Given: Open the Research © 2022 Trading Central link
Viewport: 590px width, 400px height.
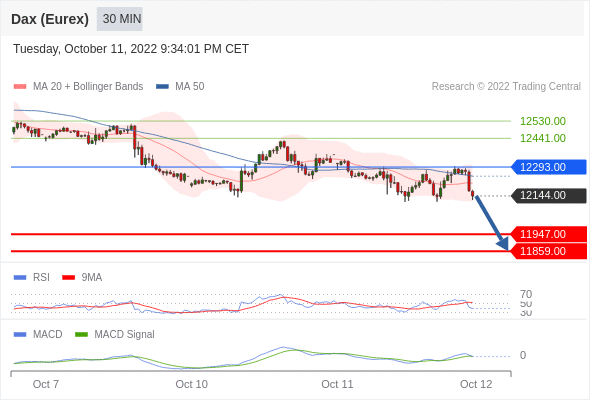Looking at the screenshot, I should [506, 87].
